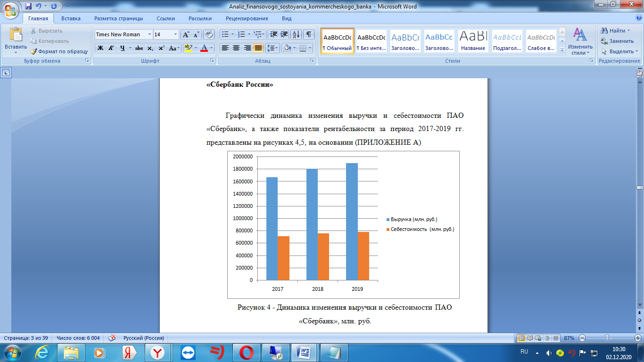This screenshot has width=644, height=362.
Task: Switch to Разметка страницы tab
Action: [x=118, y=18]
